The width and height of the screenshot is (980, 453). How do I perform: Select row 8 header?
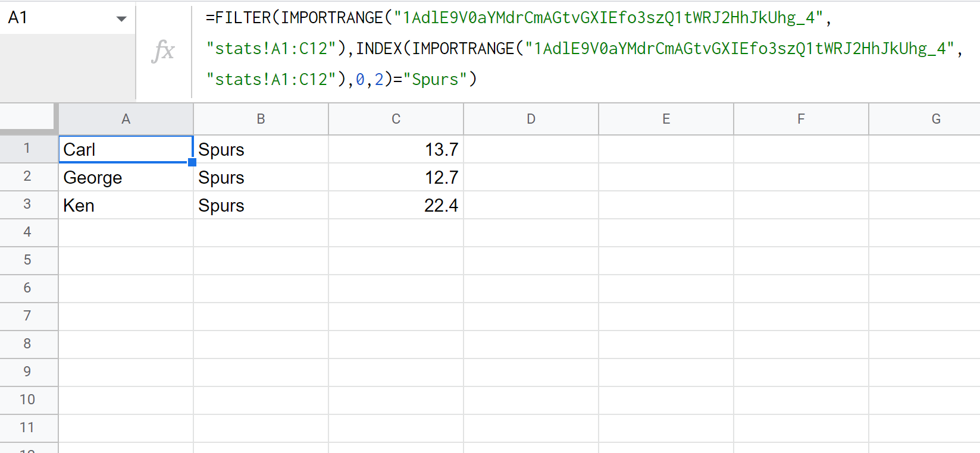[27, 344]
